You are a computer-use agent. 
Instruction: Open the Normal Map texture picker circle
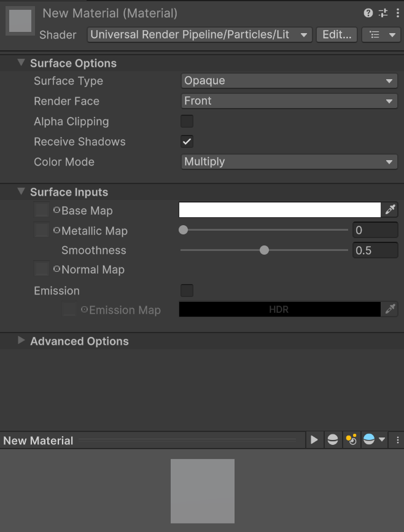(x=56, y=269)
